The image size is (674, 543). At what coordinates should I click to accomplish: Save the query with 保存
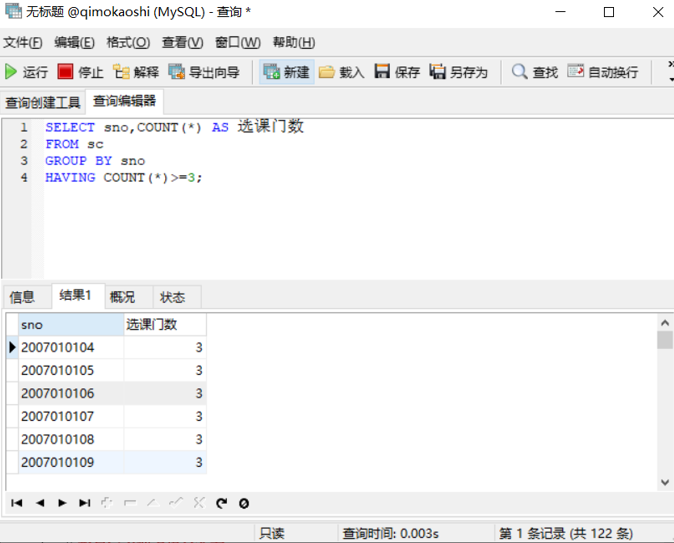click(397, 72)
